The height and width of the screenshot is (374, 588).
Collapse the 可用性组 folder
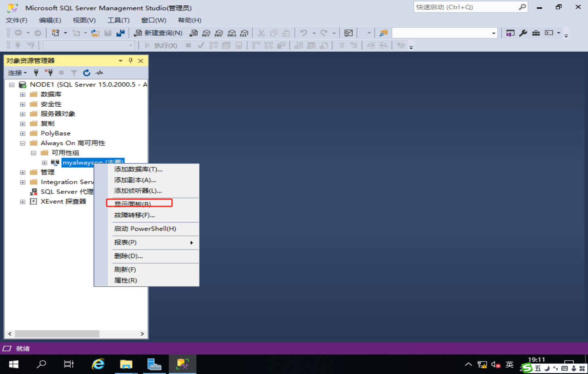pos(34,153)
